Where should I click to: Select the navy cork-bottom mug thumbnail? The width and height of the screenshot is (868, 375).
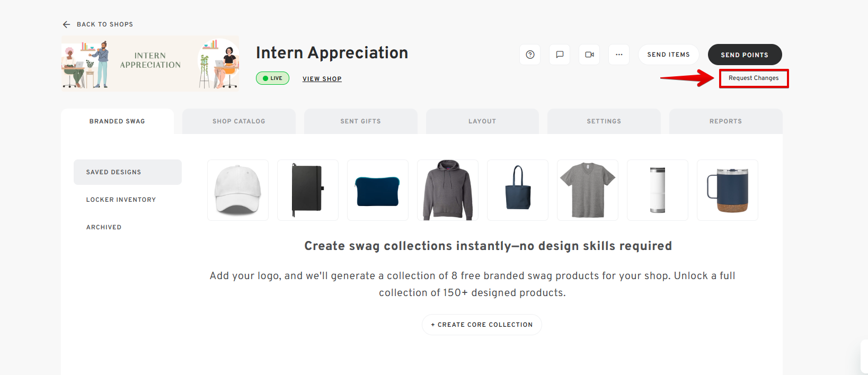(x=728, y=190)
